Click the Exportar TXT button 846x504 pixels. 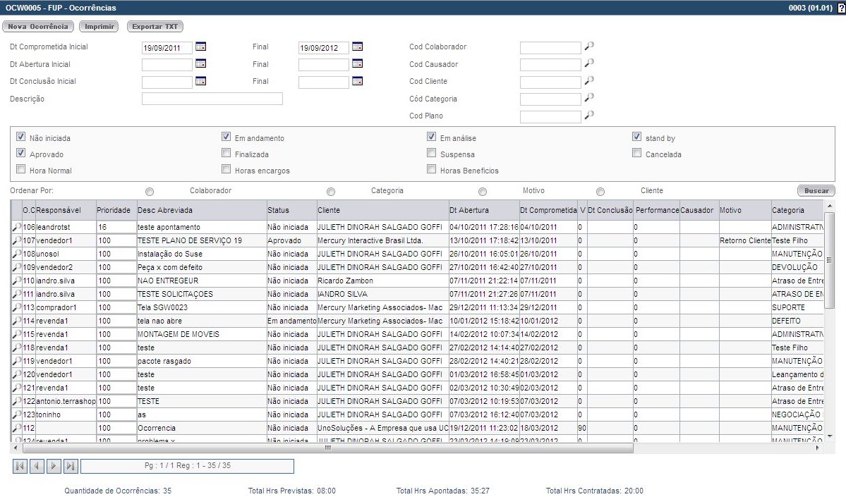[155, 26]
